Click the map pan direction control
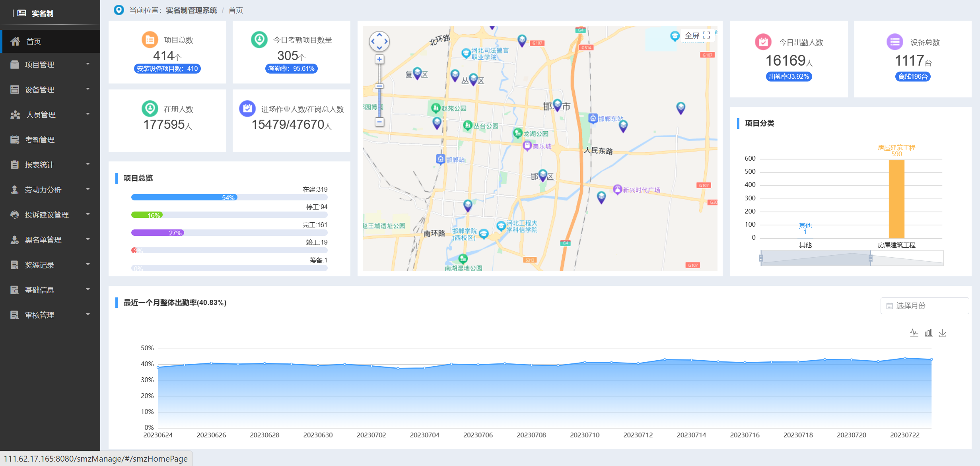Viewport: 980px width, 466px height. pos(379,41)
